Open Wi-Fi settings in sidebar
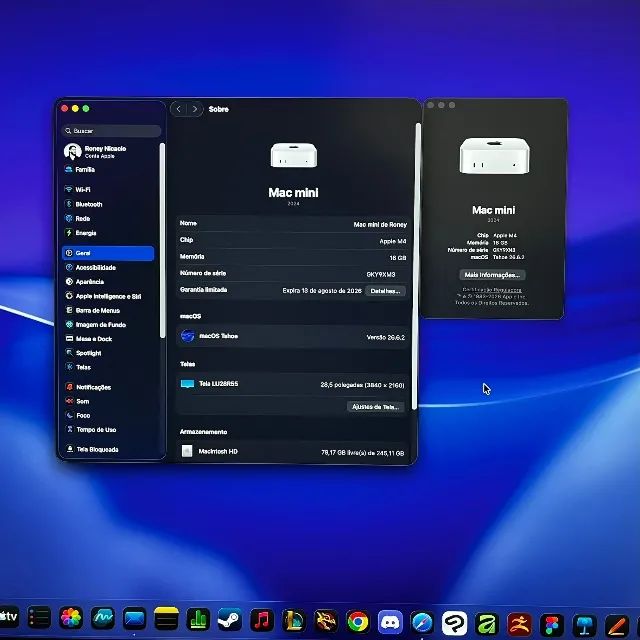Image resolution: width=640 pixels, height=640 pixels. coord(108,189)
